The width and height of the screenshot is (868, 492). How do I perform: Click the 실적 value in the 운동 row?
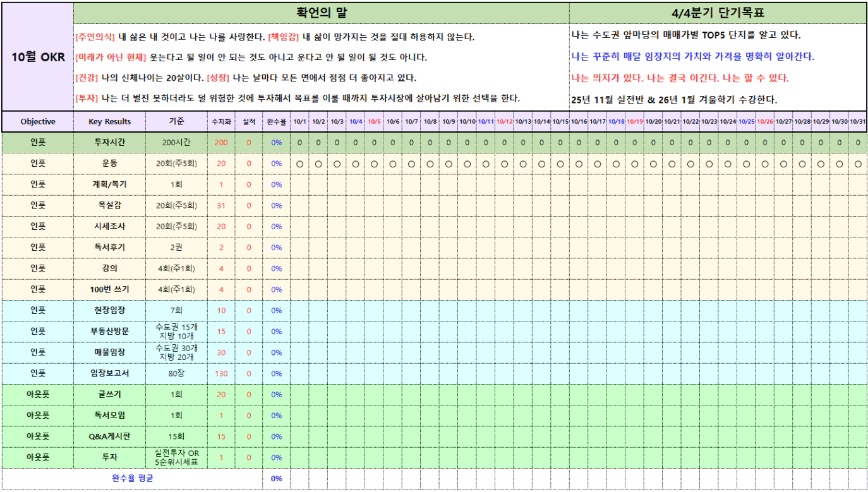pos(249,164)
